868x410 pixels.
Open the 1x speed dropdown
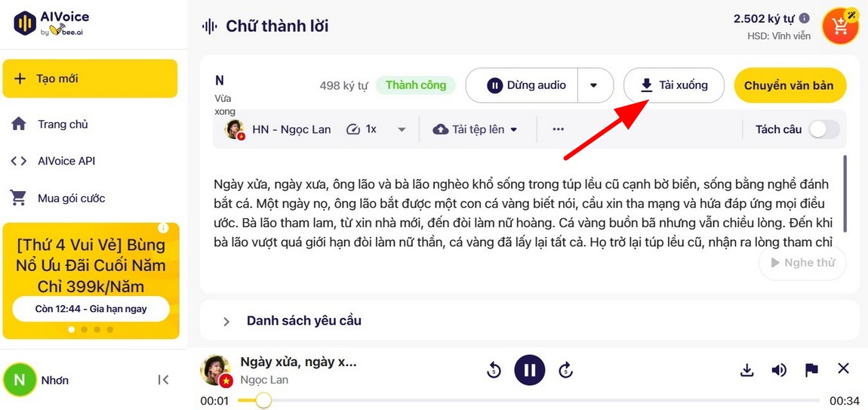(x=376, y=129)
